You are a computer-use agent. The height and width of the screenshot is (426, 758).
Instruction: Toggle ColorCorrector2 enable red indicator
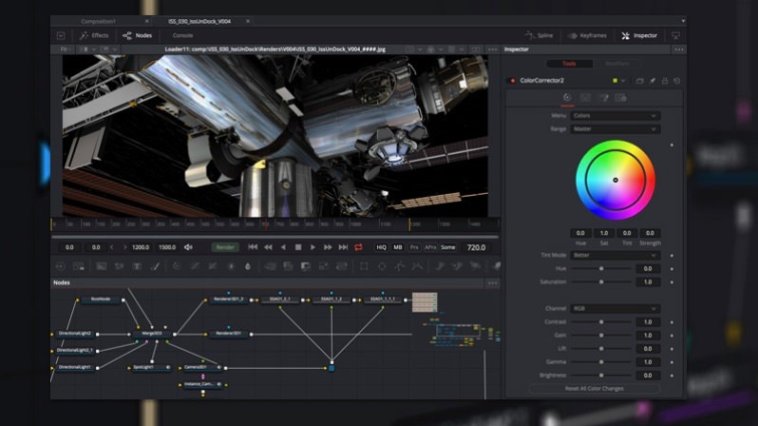point(512,81)
